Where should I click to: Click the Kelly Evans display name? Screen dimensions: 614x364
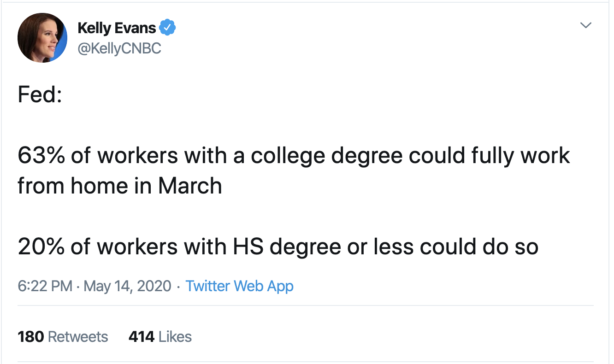(x=117, y=28)
